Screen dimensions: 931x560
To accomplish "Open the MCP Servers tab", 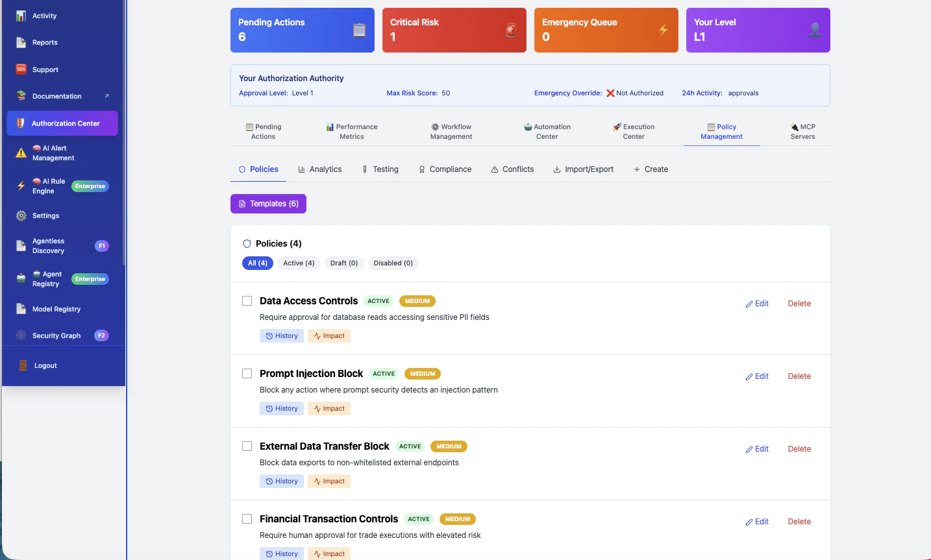I will pos(803,132).
